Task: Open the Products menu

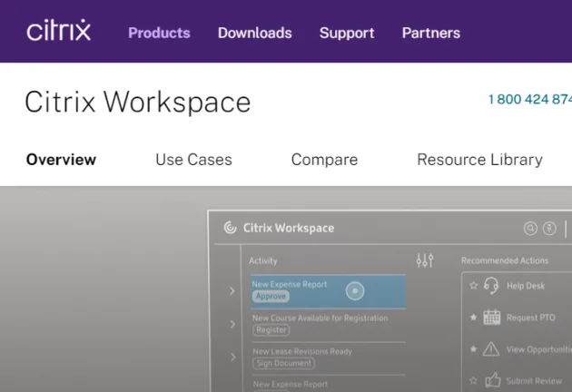Action: pos(159,33)
